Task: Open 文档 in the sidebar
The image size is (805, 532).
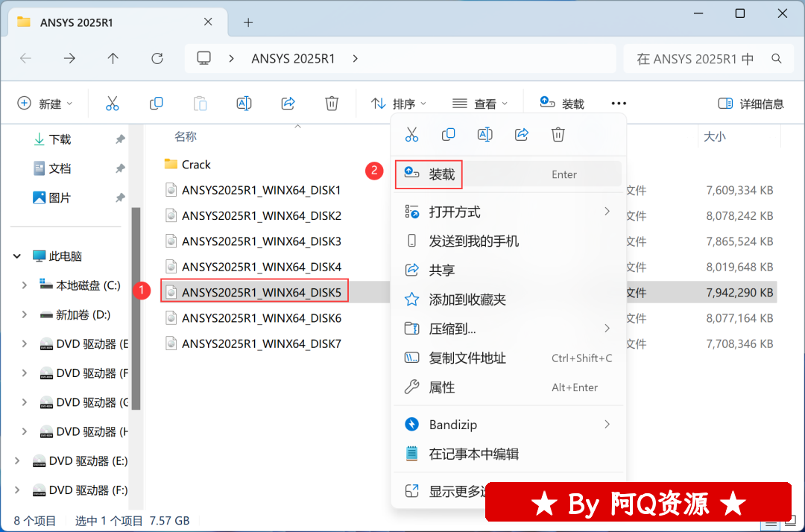Action: click(60, 168)
